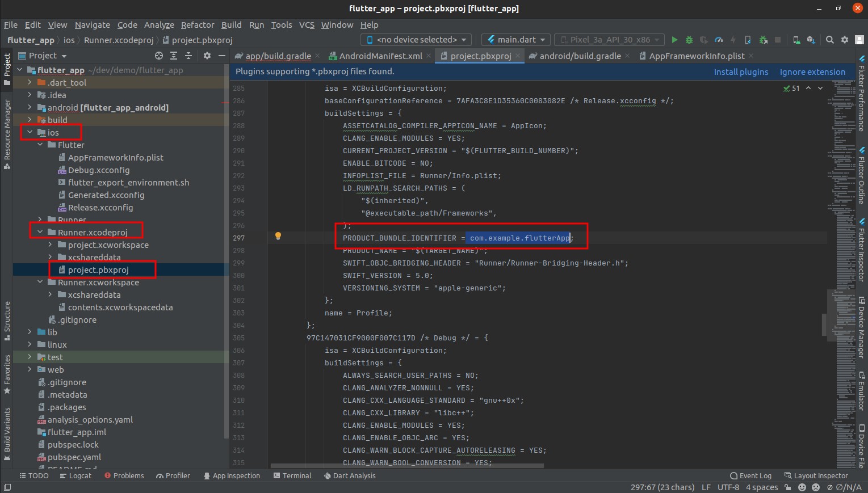The height and width of the screenshot is (493, 868).
Task: Expand the lib folder
Action: (30, 332)
